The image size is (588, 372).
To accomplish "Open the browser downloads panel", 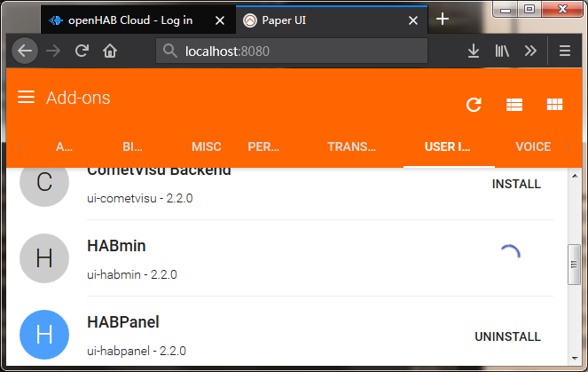I will 474,51.
